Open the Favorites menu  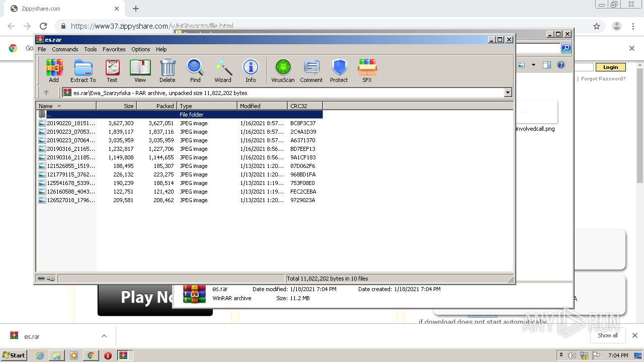click(x=114, y=49)
